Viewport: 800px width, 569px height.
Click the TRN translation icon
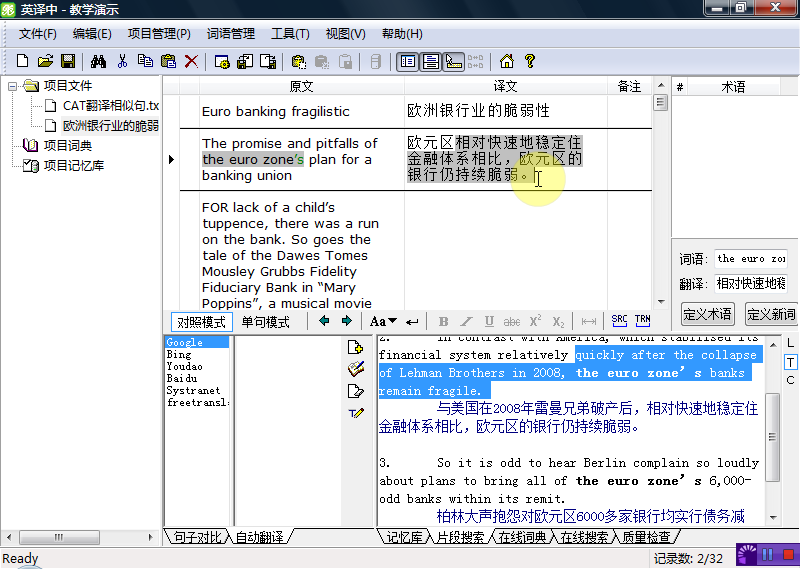pos(642,321)
